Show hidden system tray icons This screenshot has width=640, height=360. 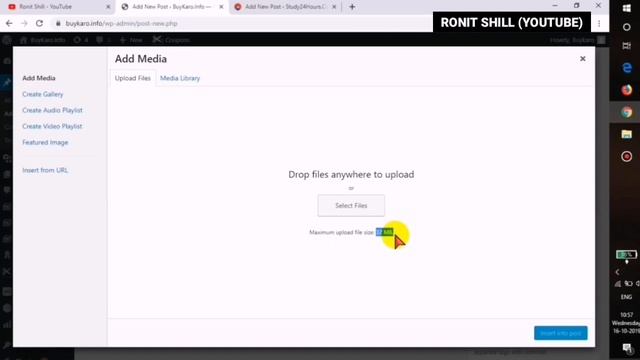618,272
